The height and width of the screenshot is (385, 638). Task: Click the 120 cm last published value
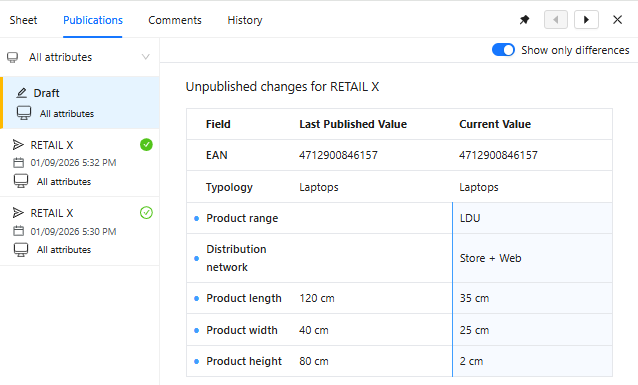(x=317, y=298)
